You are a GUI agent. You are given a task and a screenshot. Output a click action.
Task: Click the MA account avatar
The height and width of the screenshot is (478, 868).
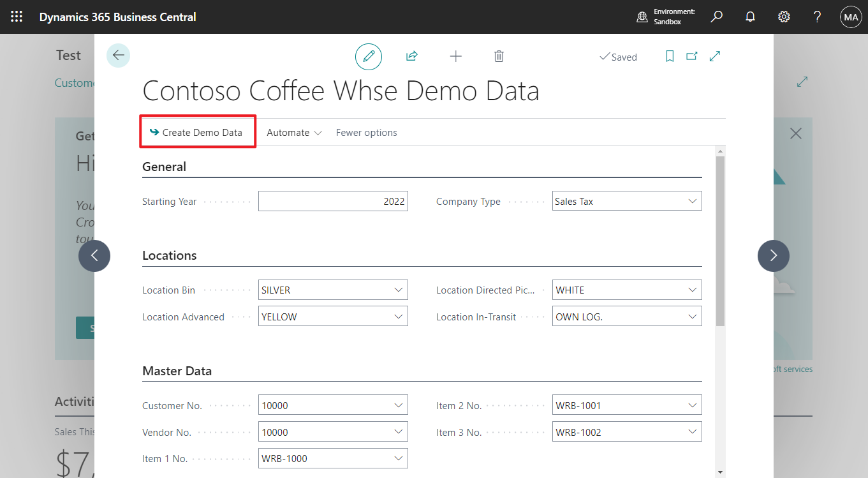click(x=851, y=17)
